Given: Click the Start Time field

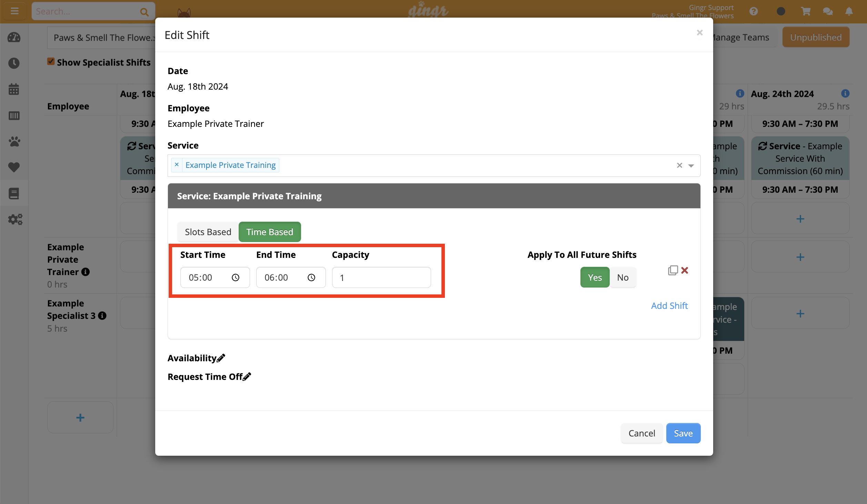Looking at the screenshot, I should (x=215, y=278).
